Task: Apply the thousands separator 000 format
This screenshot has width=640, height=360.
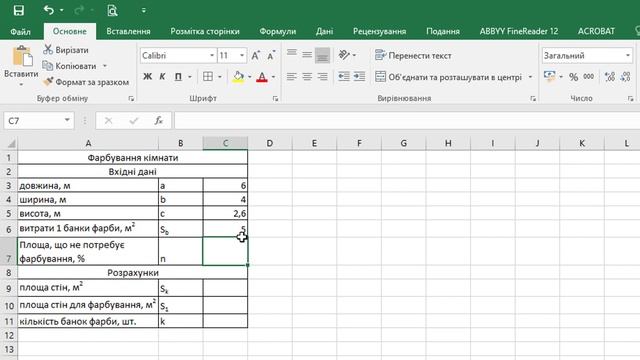Action: click(588, 77)
